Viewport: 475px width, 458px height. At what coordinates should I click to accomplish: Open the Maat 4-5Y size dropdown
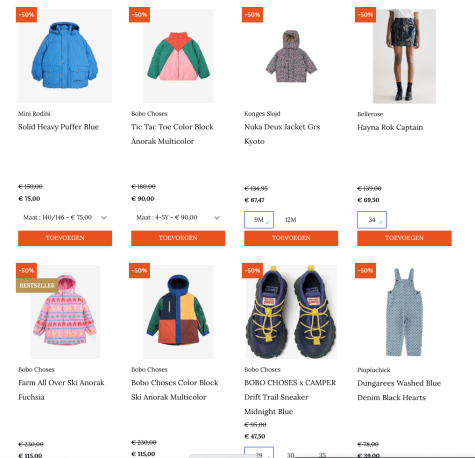[178, 218]
